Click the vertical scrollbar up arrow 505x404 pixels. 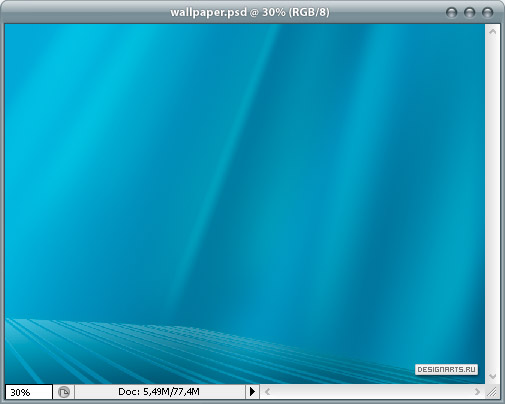(x=493, y=32)
